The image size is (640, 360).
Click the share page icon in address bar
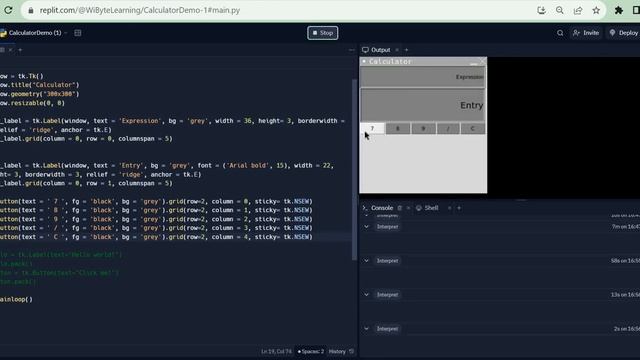pos(578,10)
